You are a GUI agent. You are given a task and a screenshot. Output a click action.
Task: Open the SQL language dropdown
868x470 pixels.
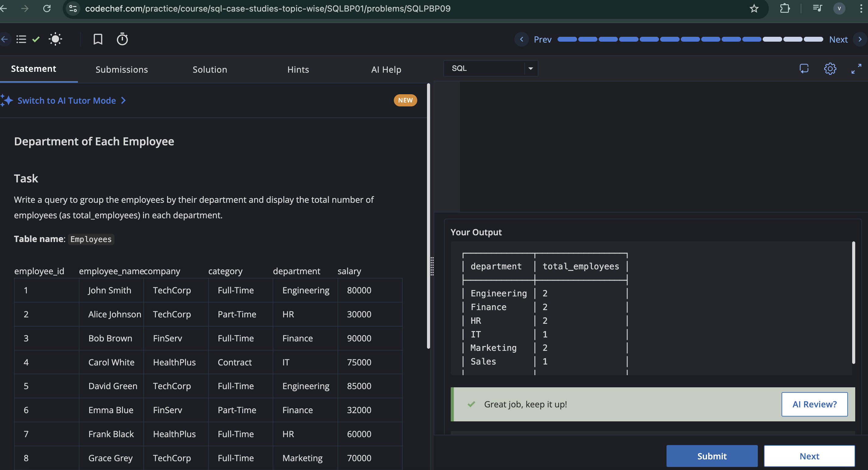(x=491, y=68)
